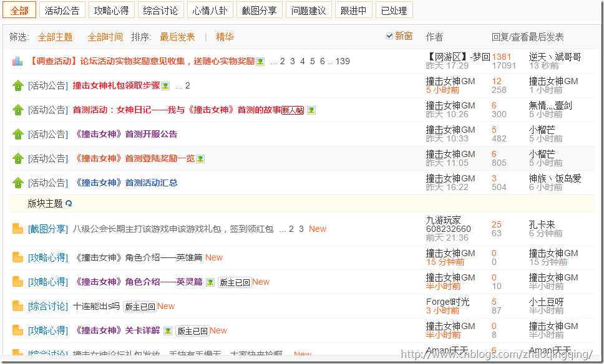
Task: Switch to the 活动公告 tab
Action: [62, 11]
